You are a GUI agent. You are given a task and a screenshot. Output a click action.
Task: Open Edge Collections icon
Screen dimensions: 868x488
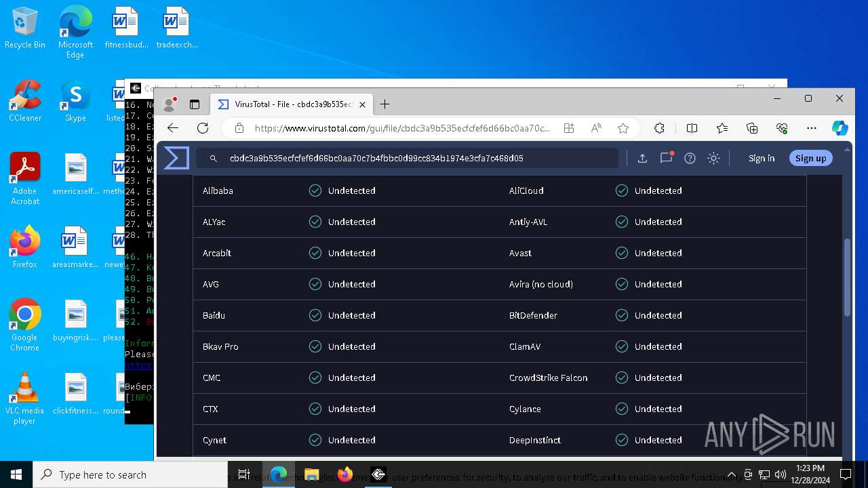(x=752, y=128)
